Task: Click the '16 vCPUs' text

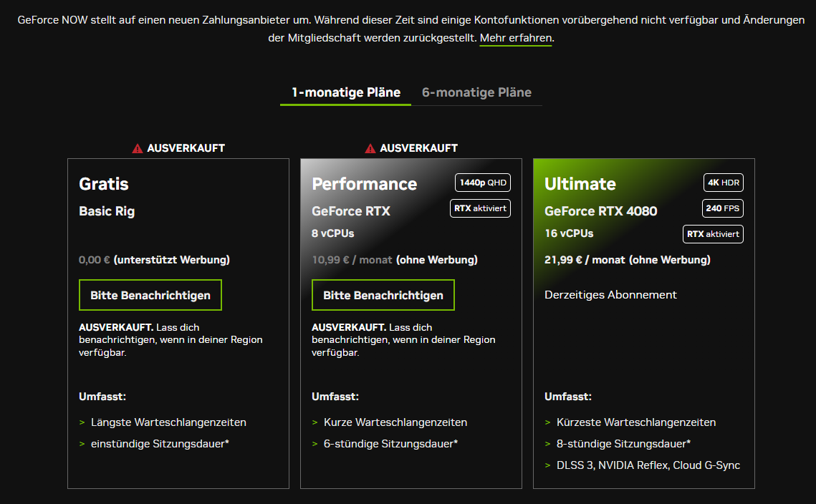Action: click(569, 233)
